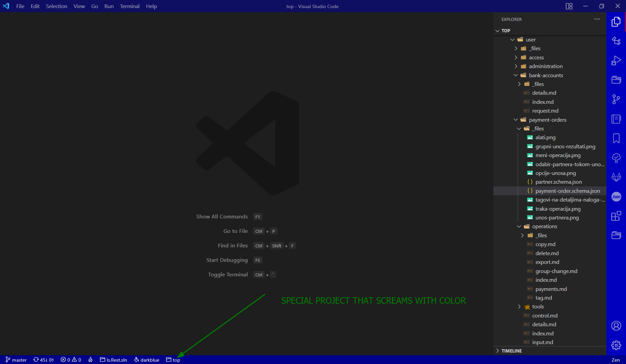
Task: Open the Terminal menu
Action: tap(130, 6)
